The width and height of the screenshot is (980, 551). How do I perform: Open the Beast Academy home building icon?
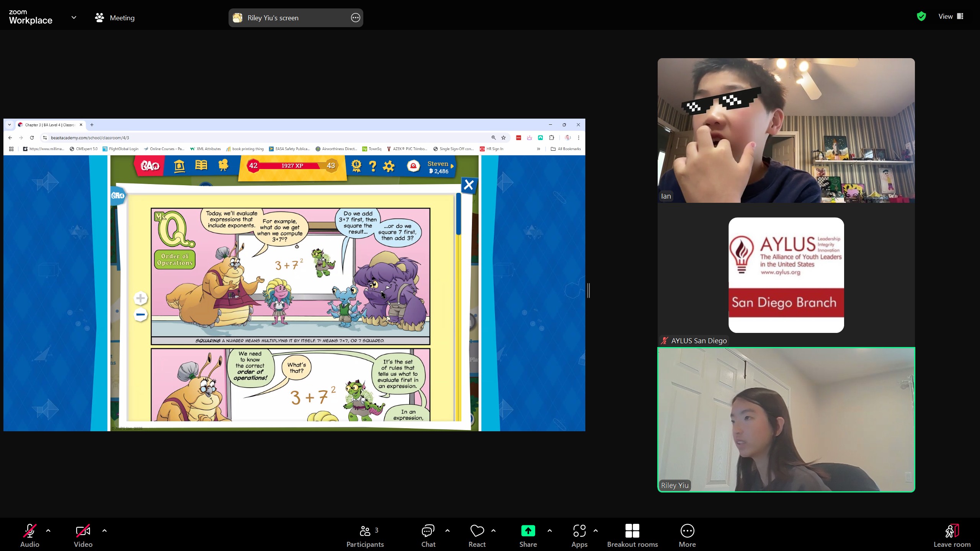click(179, 166)
